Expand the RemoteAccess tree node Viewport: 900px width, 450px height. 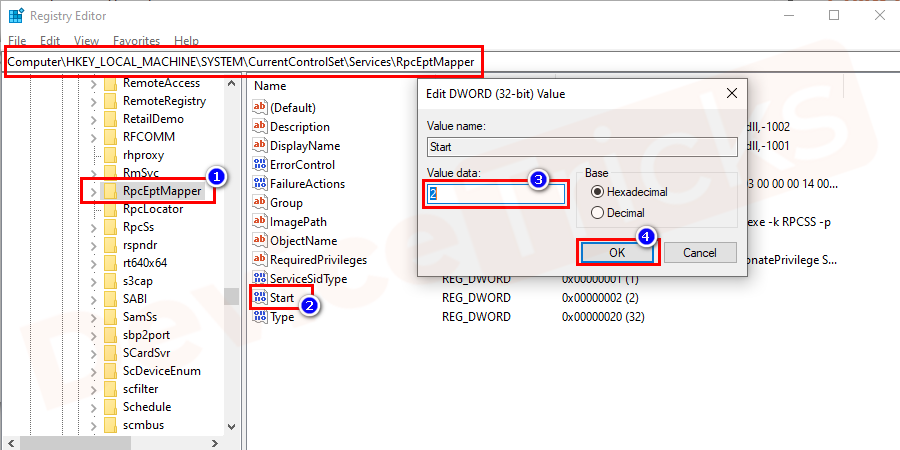coord(93,84)
